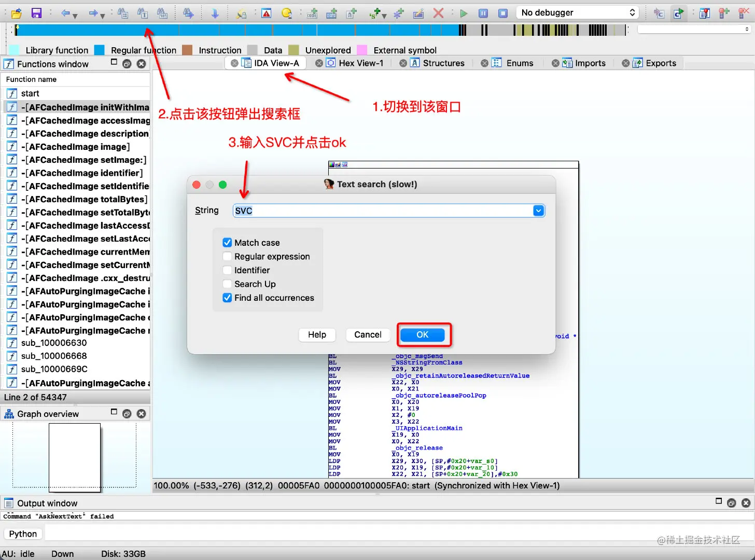Open the forward-history dropdown arrow
The width and height of the screenshot is (755, 560).
tap(103, 16)
